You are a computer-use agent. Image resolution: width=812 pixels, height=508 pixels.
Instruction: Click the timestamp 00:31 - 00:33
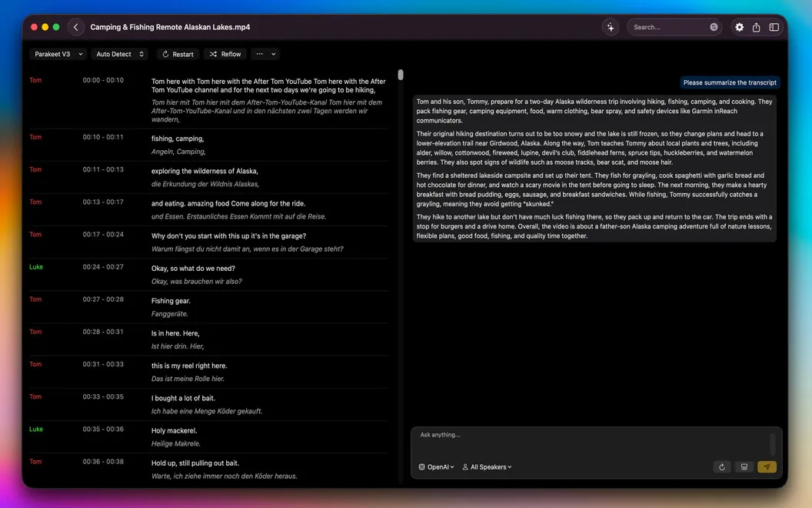103,364
